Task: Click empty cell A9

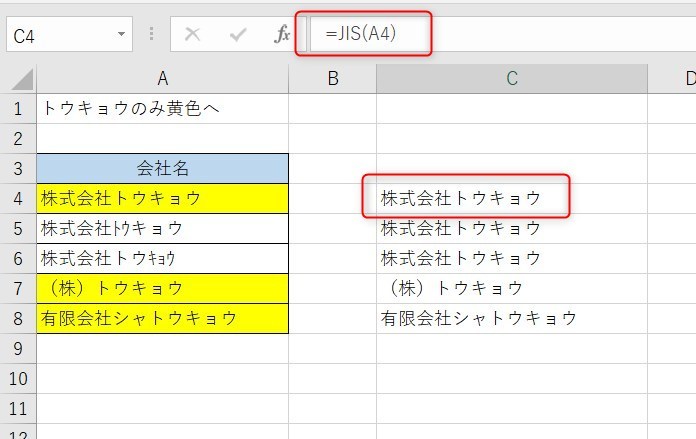Action: [x=162, y=348]
